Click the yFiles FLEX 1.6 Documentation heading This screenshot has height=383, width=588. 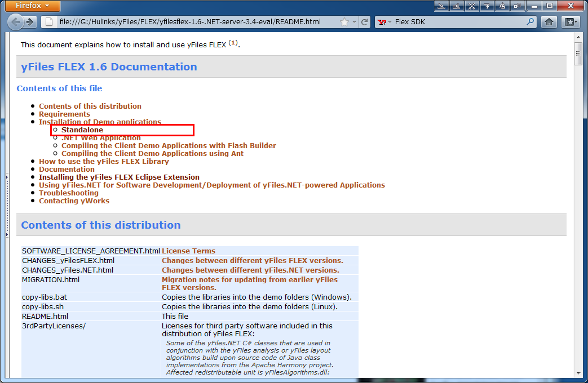109,66
